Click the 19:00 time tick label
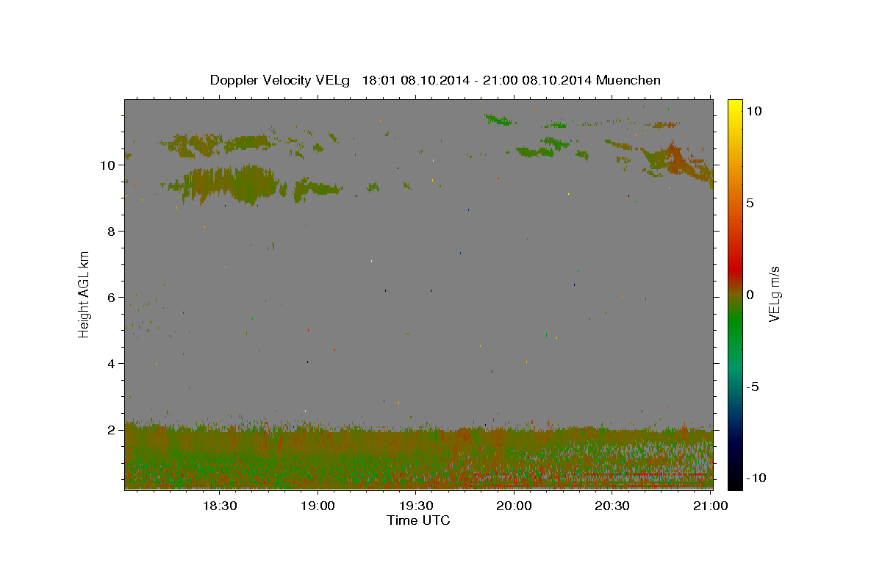The height and width of the screenshot is (588, 882). pos(318,505)
